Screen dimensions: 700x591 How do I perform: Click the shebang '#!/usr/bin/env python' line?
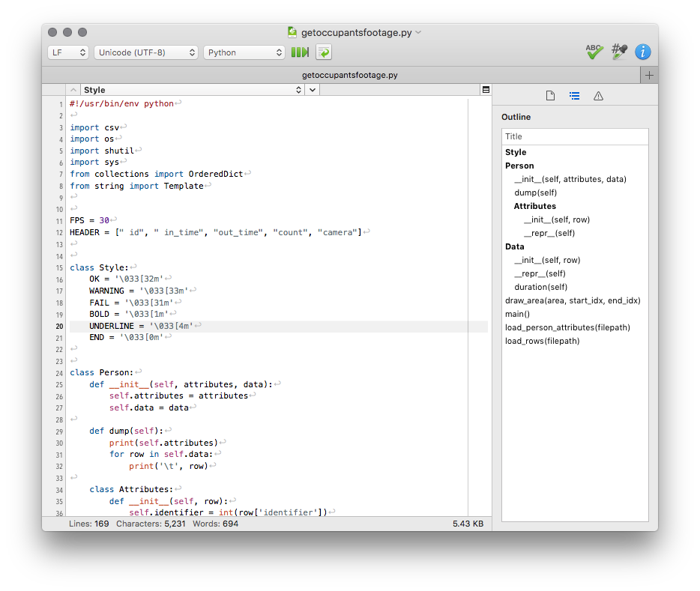[x=121, y=103]
